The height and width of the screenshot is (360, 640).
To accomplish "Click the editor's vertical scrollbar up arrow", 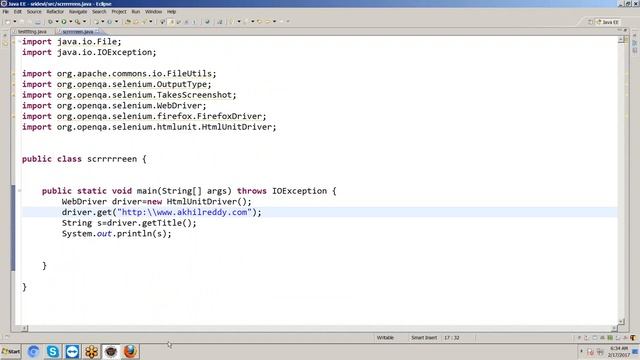I will click(621, 40).
